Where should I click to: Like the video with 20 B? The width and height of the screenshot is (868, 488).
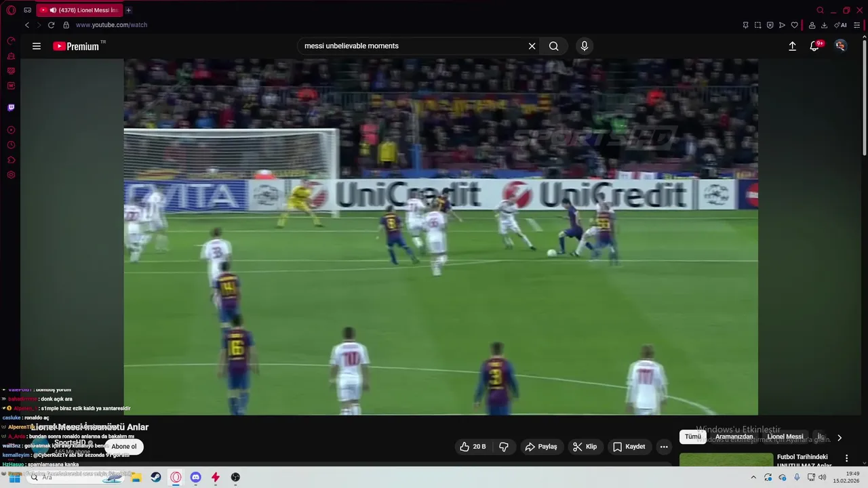473,447
